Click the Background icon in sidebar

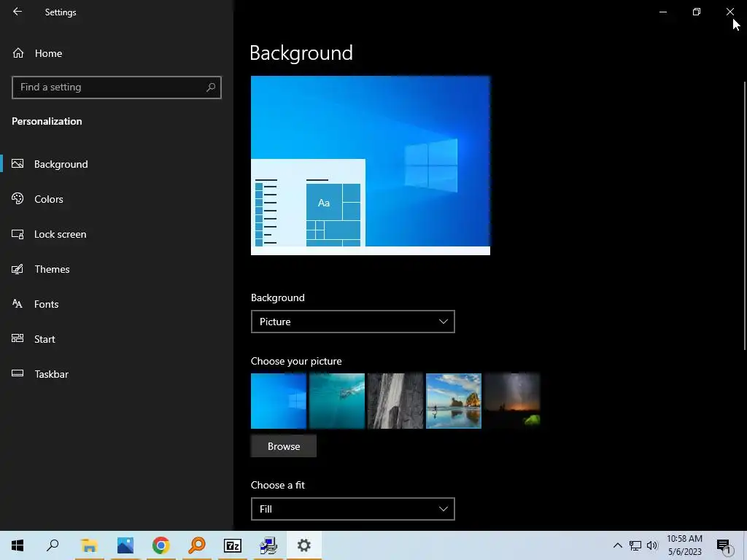[18, 164]
